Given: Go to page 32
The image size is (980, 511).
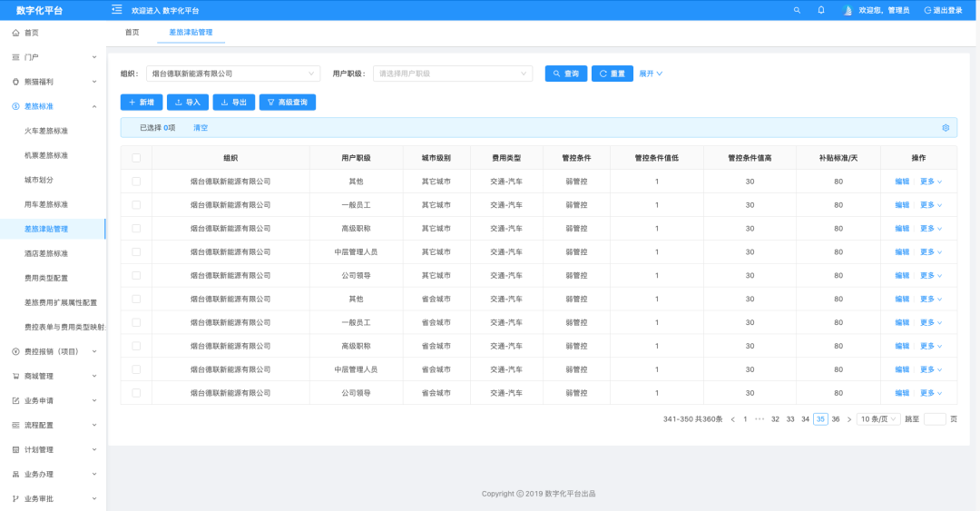Looking at the screenshot, I should tap(775, 419).
